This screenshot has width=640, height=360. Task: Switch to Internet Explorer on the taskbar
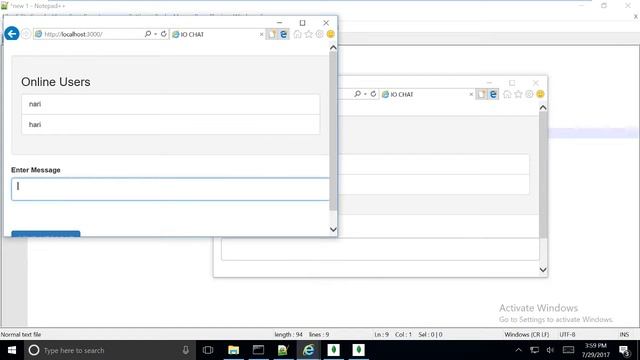pos(309,350)
